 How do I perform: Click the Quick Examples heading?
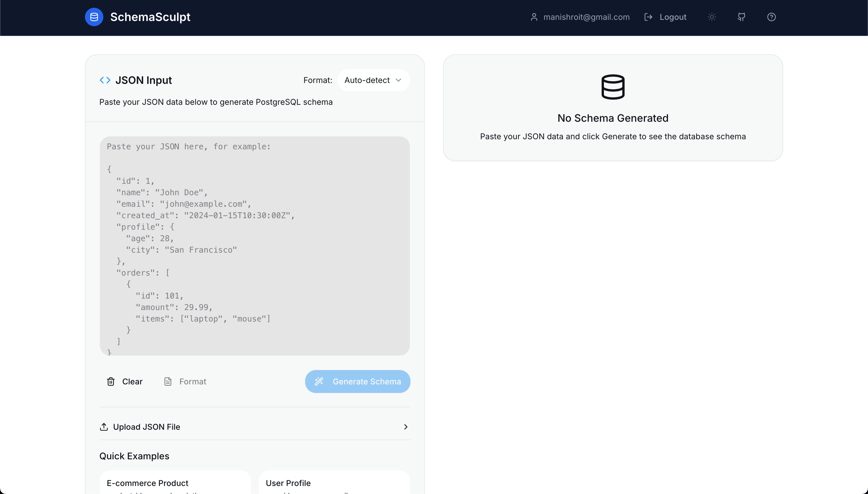coord(134,456)
